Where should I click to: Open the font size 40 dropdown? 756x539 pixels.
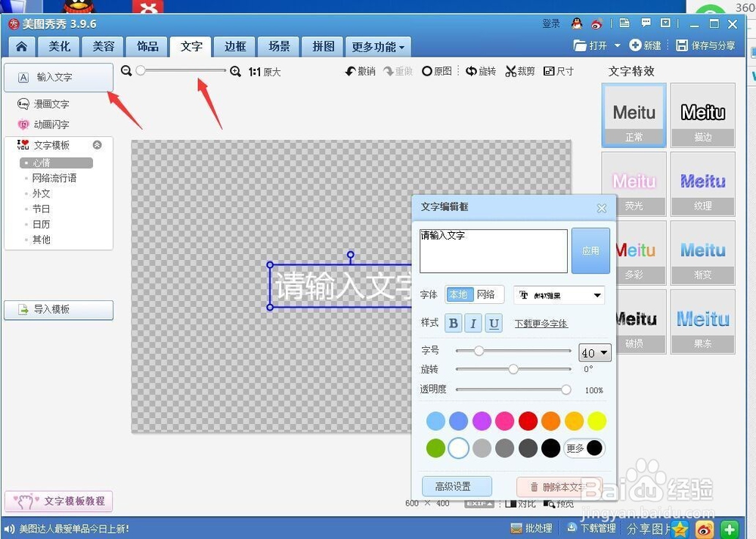pos(594,352)
